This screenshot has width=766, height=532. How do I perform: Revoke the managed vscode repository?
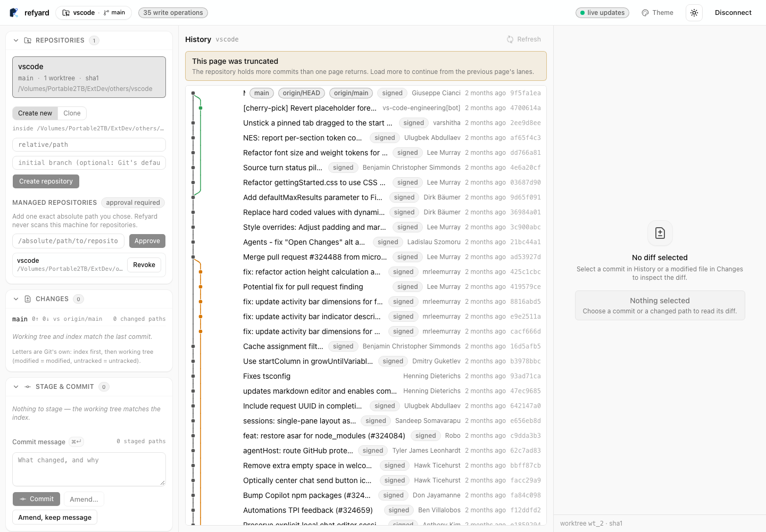pos(144,265)
